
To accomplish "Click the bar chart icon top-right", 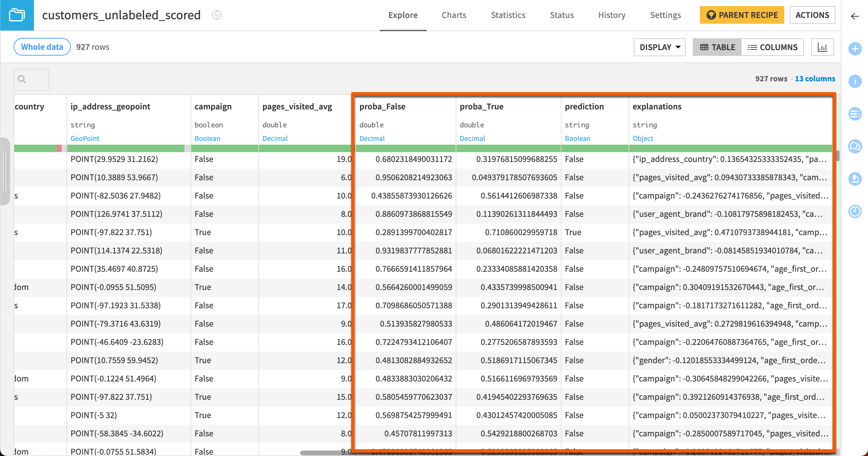I will [823, 47].
